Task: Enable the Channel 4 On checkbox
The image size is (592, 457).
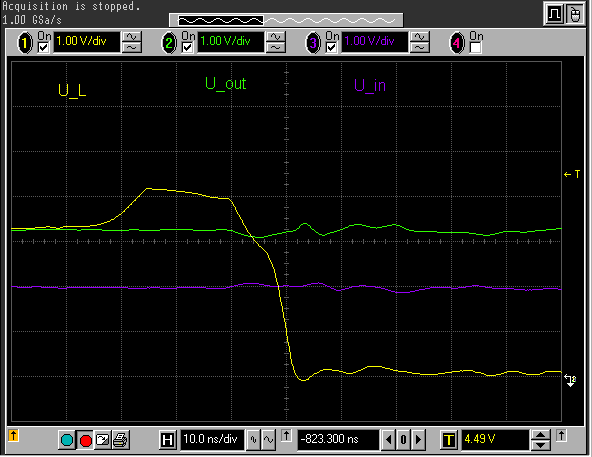Action: pos(475,48)
